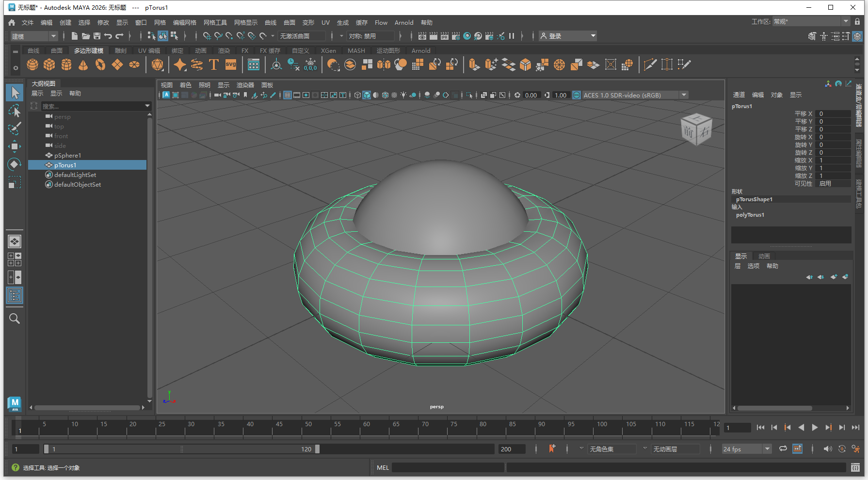Click the view cube in viewport

[x=696, y=129]
